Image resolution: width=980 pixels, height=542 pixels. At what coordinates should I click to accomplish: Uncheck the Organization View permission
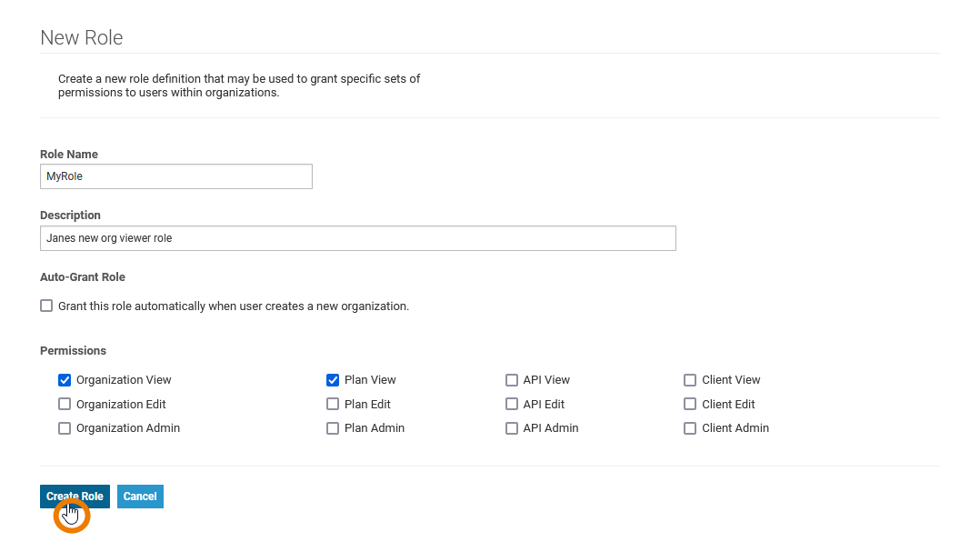coord(65,380)
